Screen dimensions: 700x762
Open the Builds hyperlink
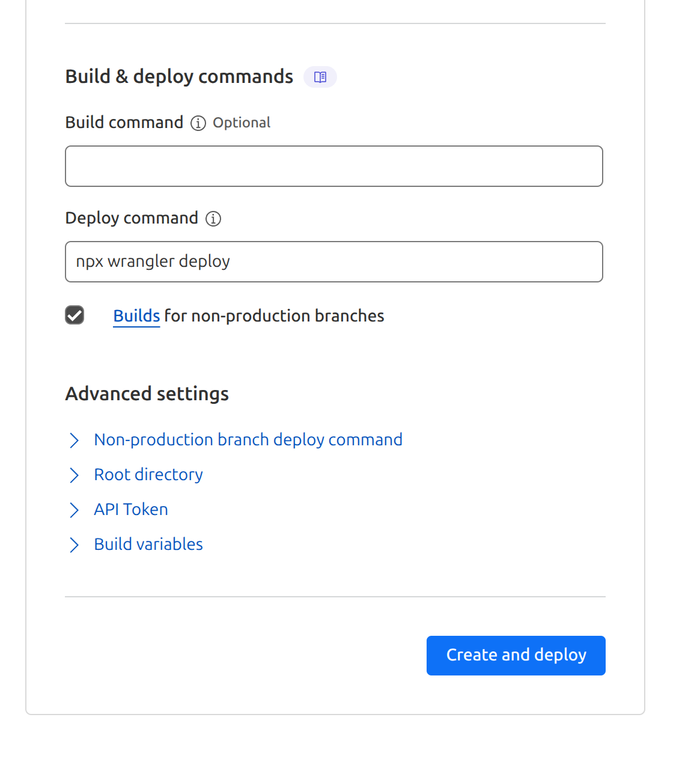point(136,316)
